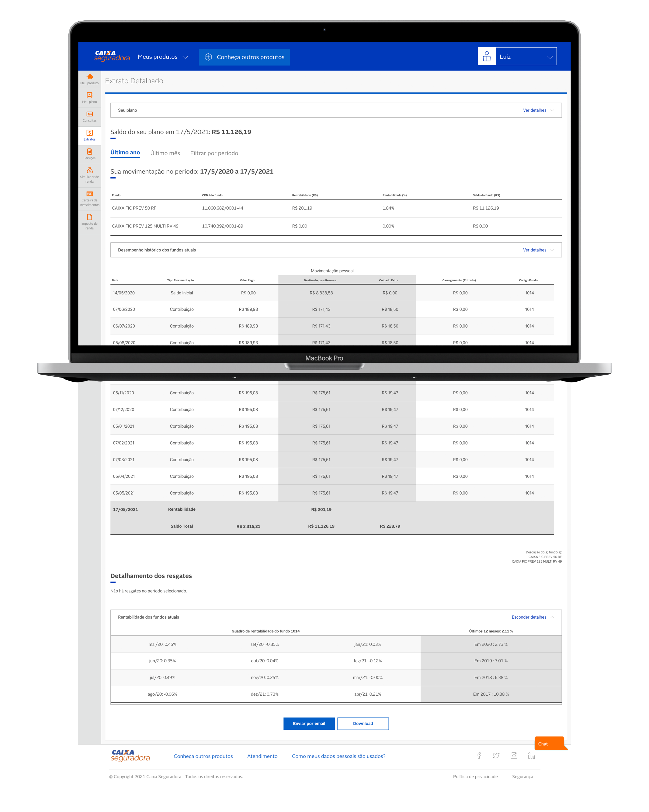This screenshot has width=649, height=812.
Task: Open the orange Chat button
Action: coord(550,743)
